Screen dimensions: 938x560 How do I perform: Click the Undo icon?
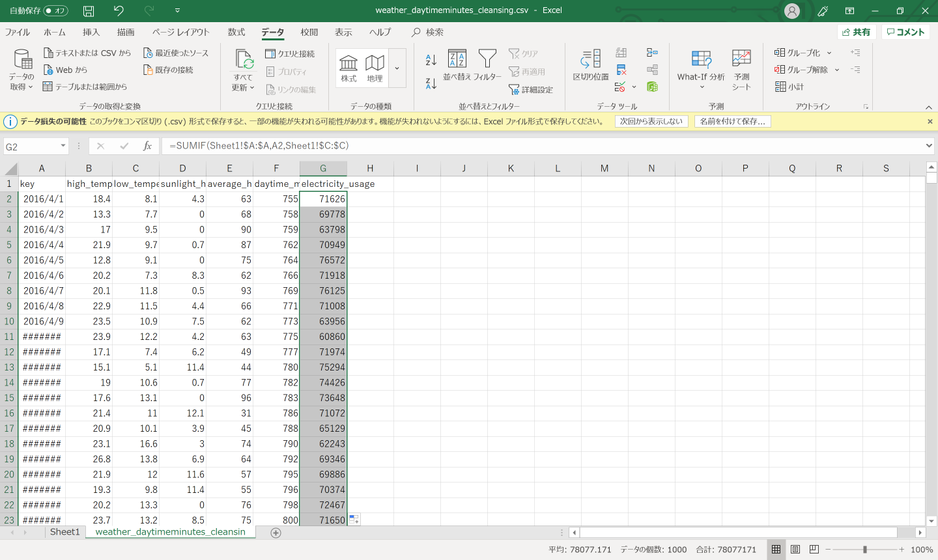coord(119,10)
